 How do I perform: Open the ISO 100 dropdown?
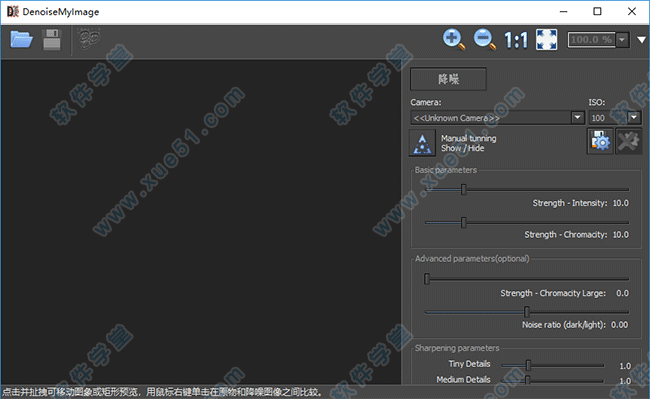[634, 118]
